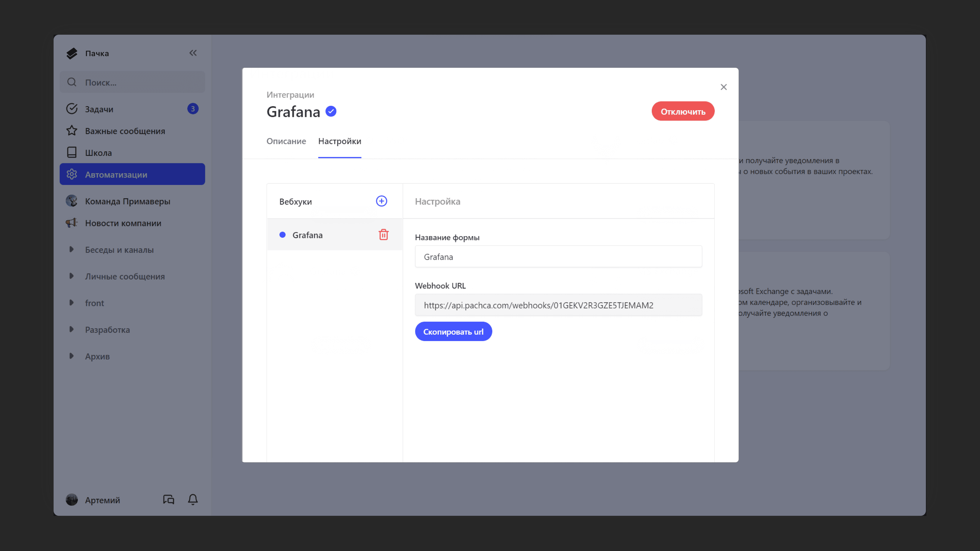The height and width of the screenshot is (551, 980).
Task: Click the Webhook URL field
Action: pos(558,305)
